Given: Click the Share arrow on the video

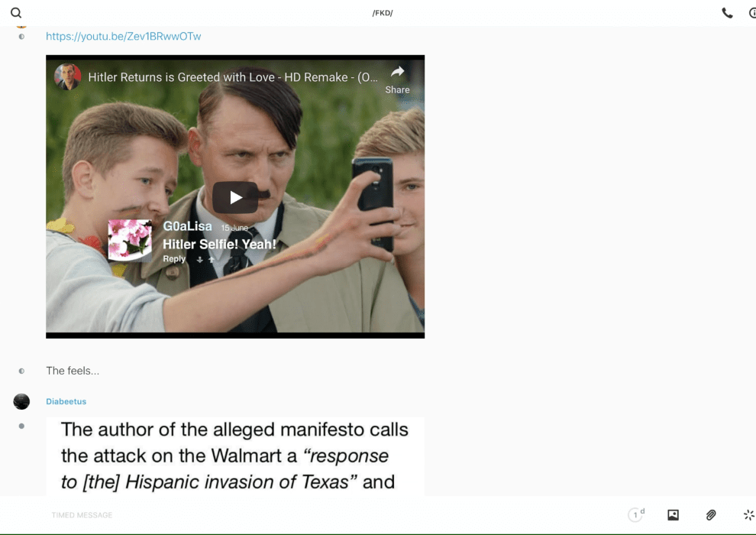Looking at the screenshot, I should (397, 77).
